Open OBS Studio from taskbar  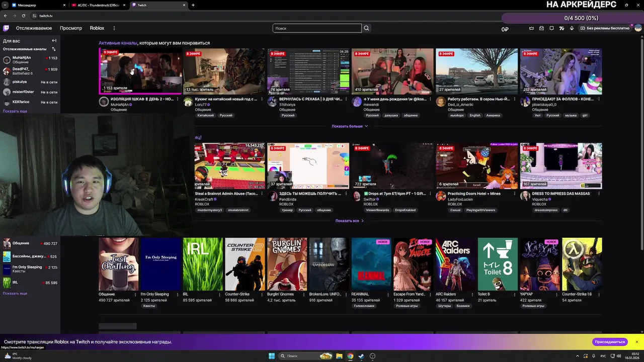click(x=372, y=356)
